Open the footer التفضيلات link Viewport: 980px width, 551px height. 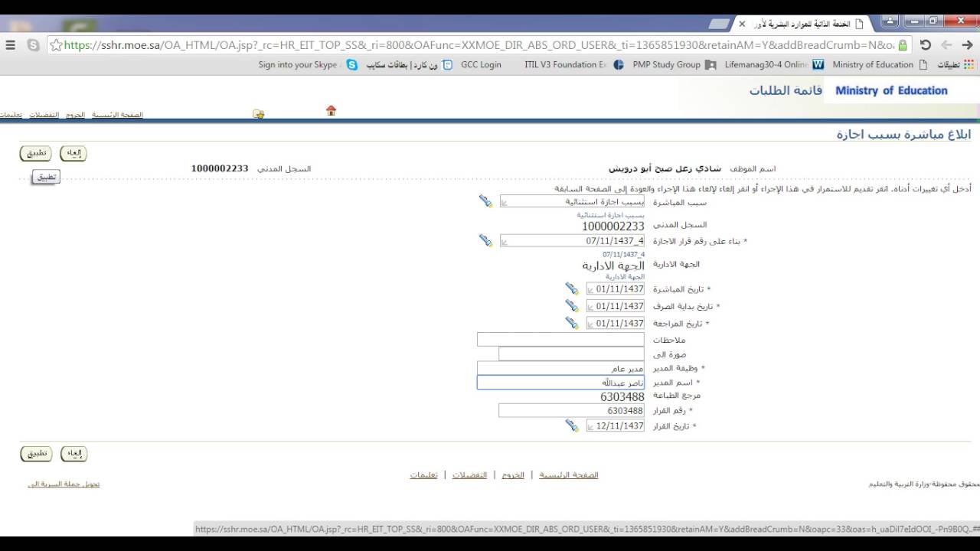click(469, 475)
